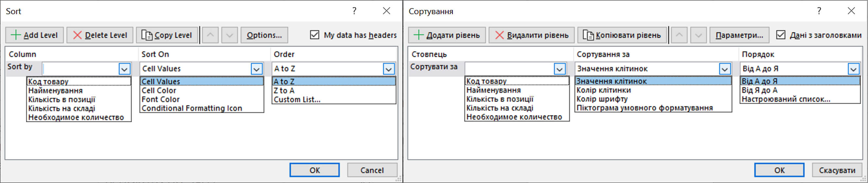Click Копіювати рівень button

click(x=622, y=35)
